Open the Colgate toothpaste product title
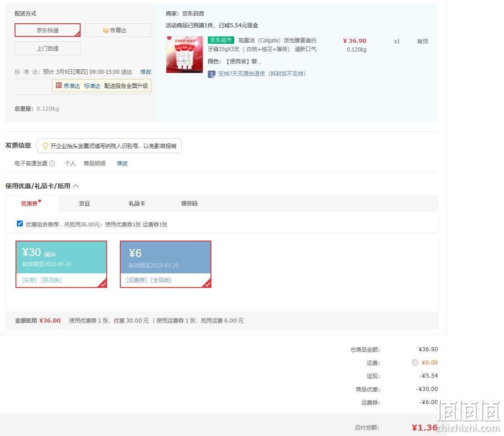This screenshot has height=436, width=504. point(262,45)
